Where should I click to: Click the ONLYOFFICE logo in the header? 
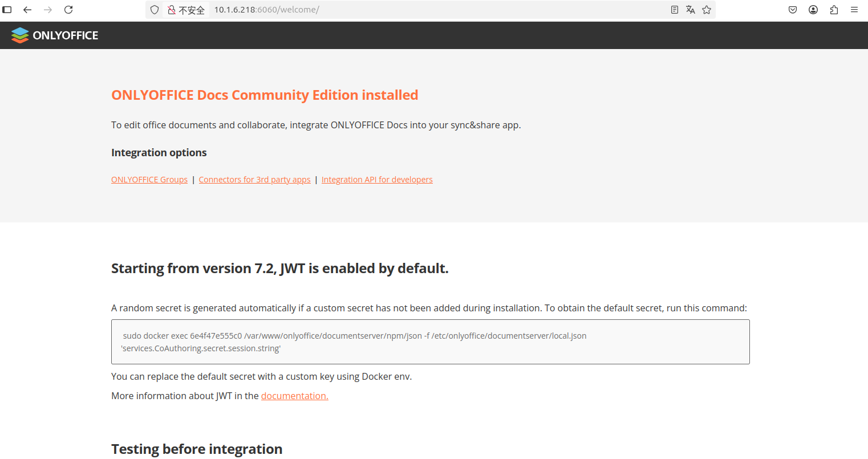(x=55, y=35)
